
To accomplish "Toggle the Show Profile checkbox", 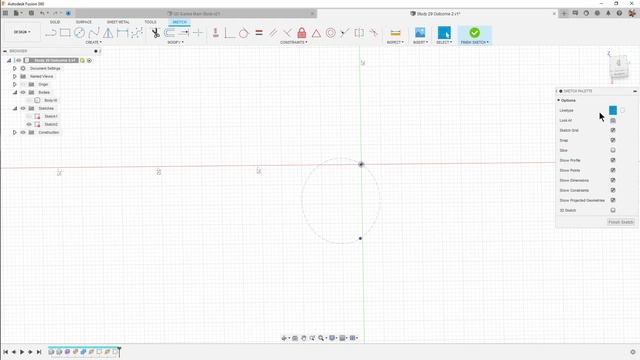I will (613, 160).
